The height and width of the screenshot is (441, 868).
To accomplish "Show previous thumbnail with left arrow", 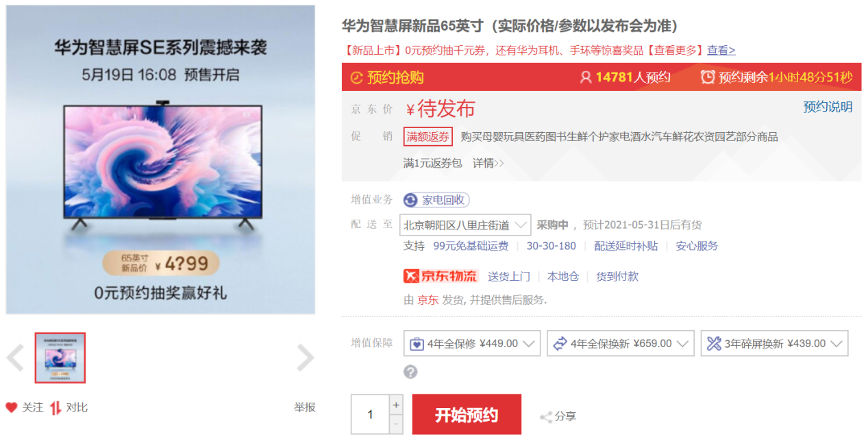I will pyautogui.click(x=15, y=358).
